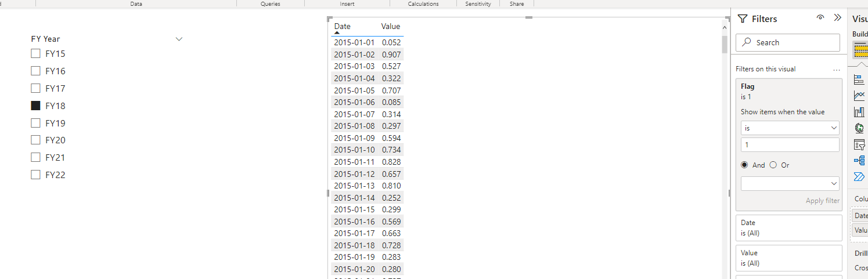The width and height of the screenshot is (868, 279).
Task: Sort table by Date column header
Action: coord(343,26)
